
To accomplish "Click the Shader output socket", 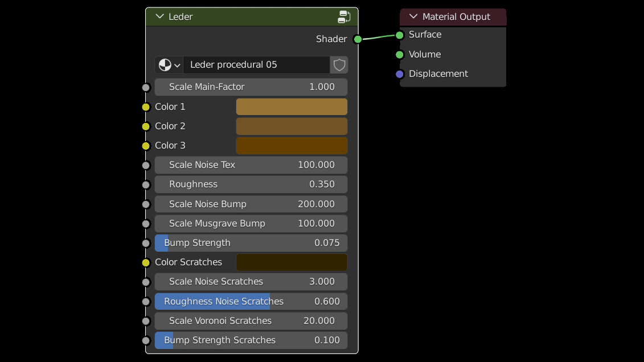I will pos(358,39).
